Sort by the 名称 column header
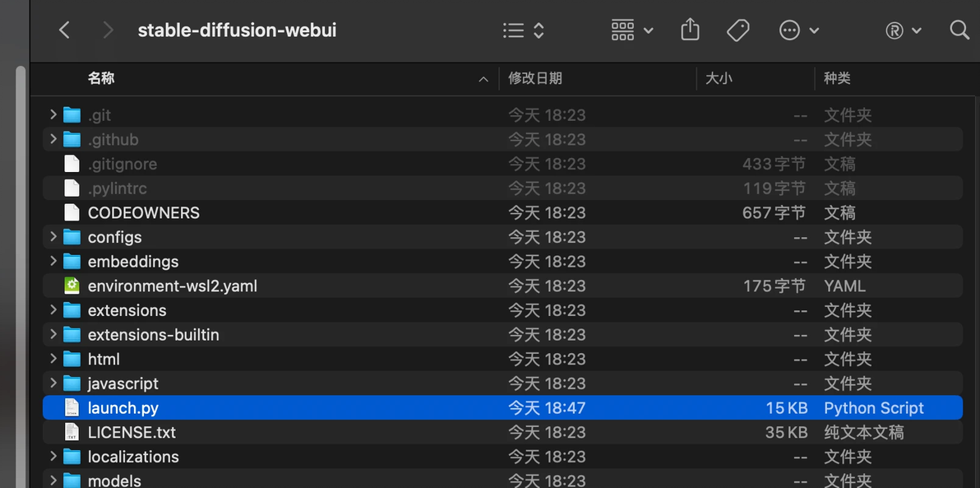 100,79
